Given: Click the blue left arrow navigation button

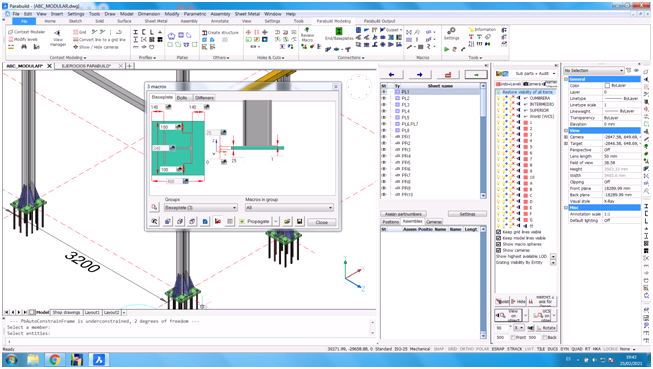Looking at the screenshot, I should click(x=391, y=75).
